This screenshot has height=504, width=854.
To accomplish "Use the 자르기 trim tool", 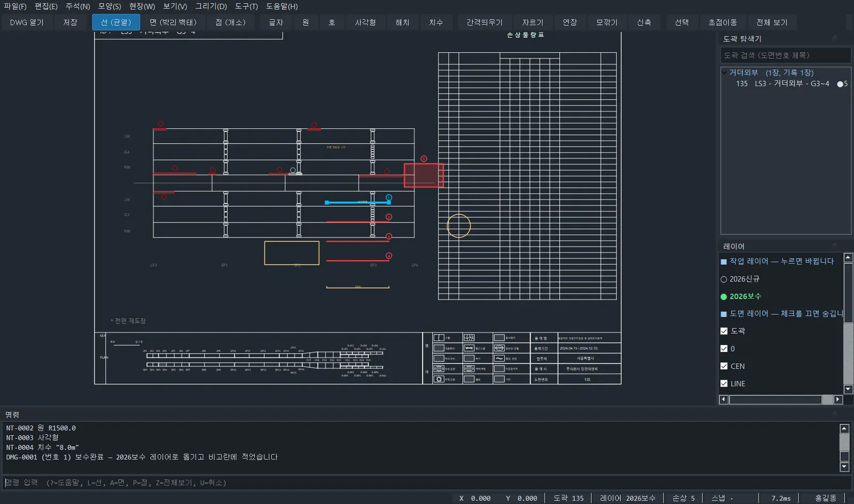I will click(x=533, y=22).
